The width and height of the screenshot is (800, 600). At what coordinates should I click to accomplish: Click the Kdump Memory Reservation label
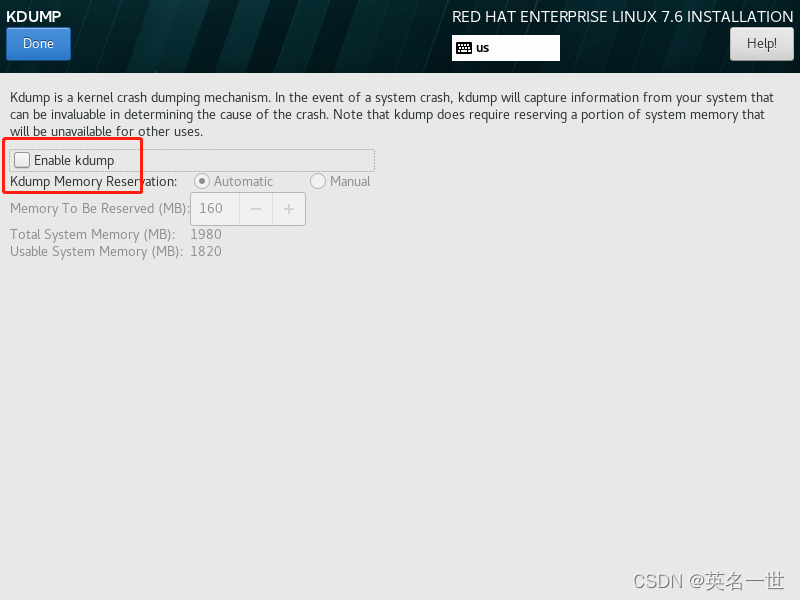click(x=93, y=182)
